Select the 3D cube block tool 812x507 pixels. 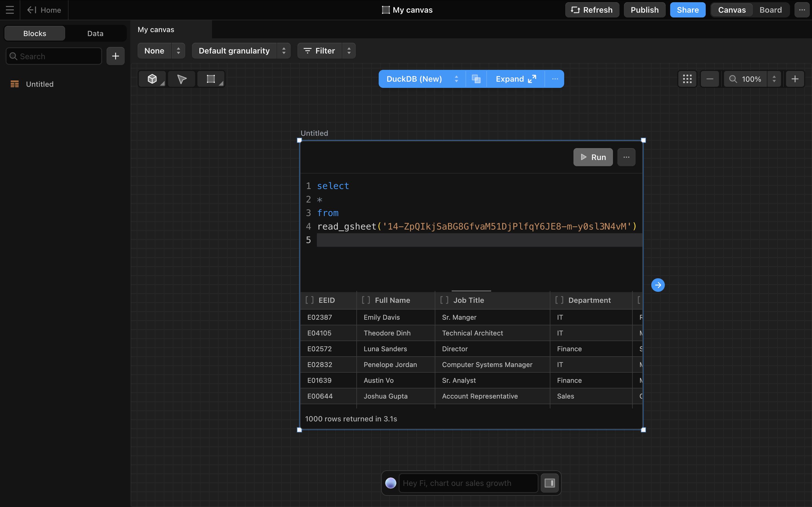[152, 79]
